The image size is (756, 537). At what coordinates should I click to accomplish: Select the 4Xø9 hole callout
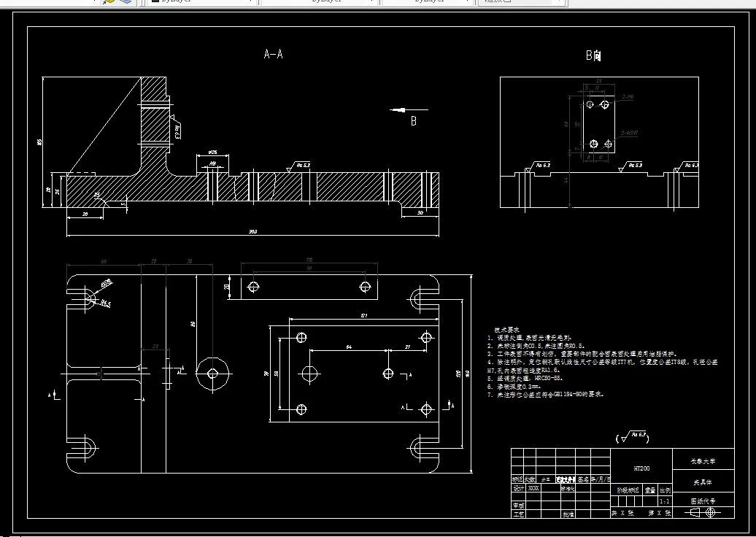point(107,283)
